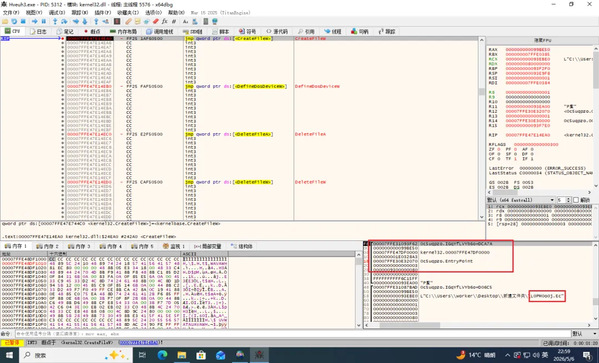Click the Windows Start button
This screenshot has width=599, height=363.
tap(9, 355)
